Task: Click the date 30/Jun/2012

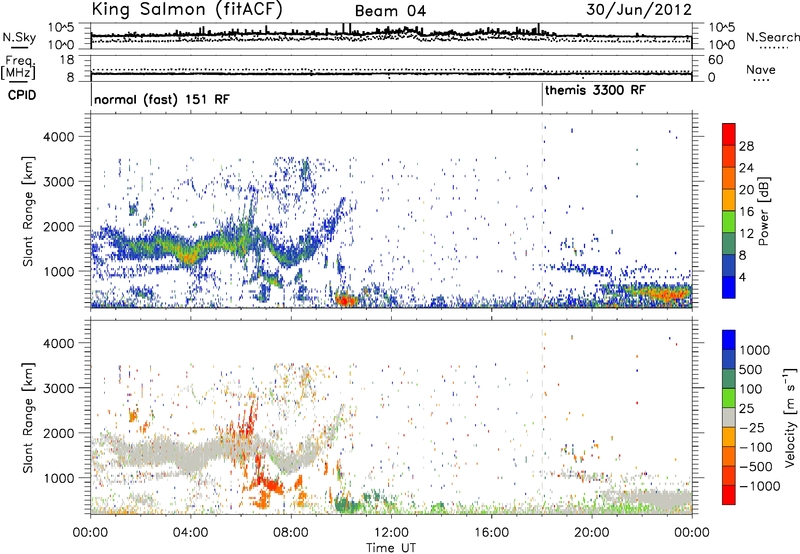Action: (639, 10)
